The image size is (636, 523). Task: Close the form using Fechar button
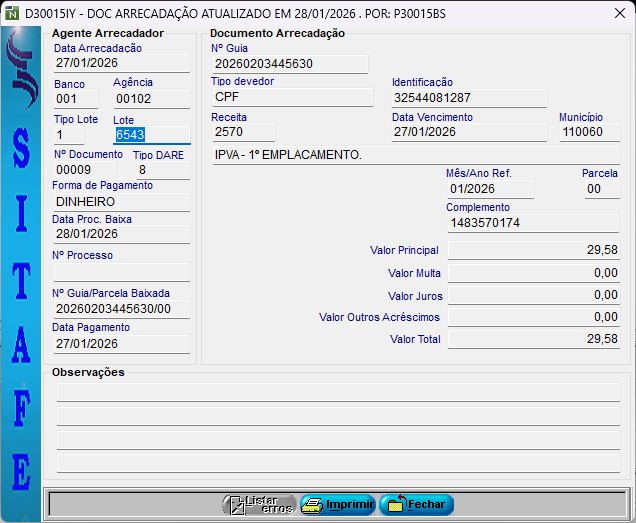tap(416, 505)
